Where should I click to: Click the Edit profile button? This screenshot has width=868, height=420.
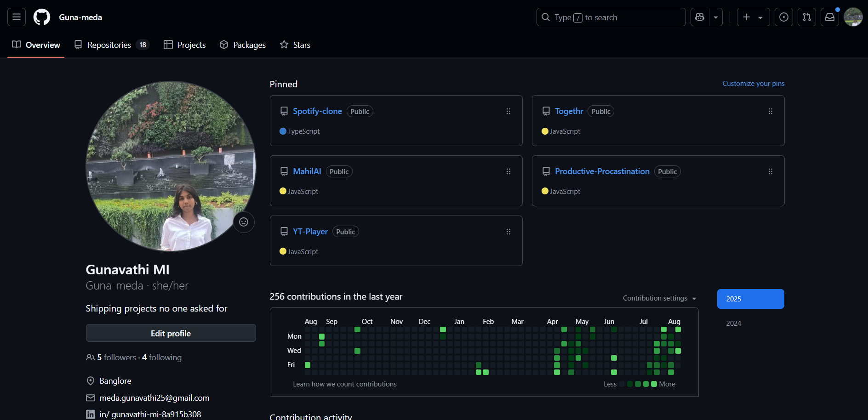pos(171,333)
